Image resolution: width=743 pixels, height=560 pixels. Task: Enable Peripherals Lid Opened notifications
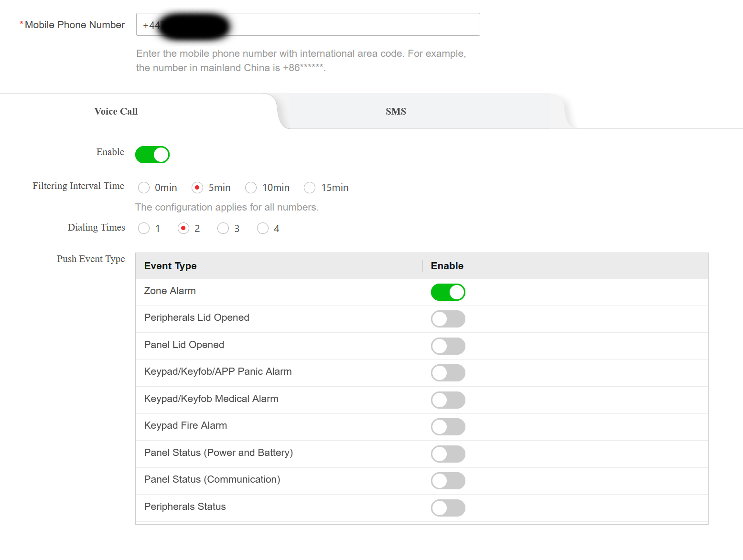[x=448, y=319]
